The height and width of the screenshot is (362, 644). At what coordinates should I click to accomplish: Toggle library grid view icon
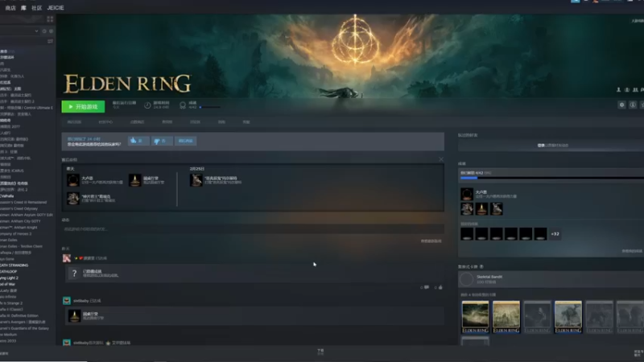(x=50, y=19)
